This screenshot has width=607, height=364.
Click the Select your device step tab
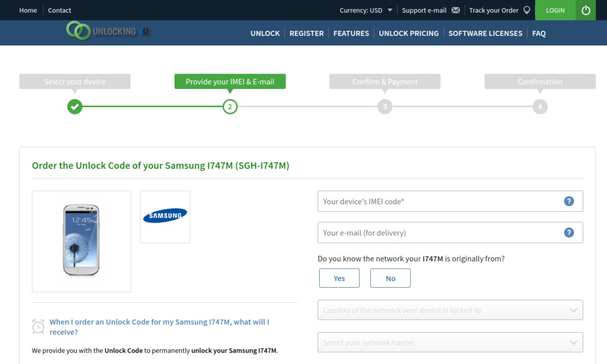coord(75,82)
